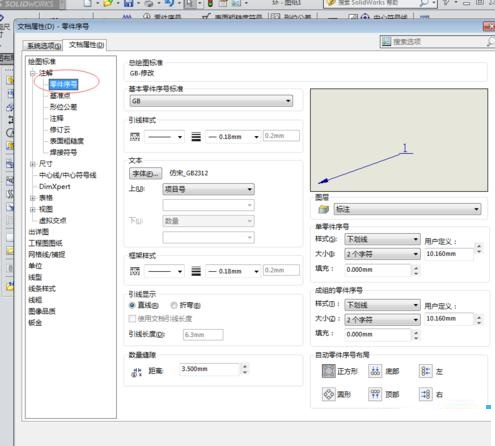
Task: Click the Undo icon in SolidWorks toolbar
Action: pos(169,3)
